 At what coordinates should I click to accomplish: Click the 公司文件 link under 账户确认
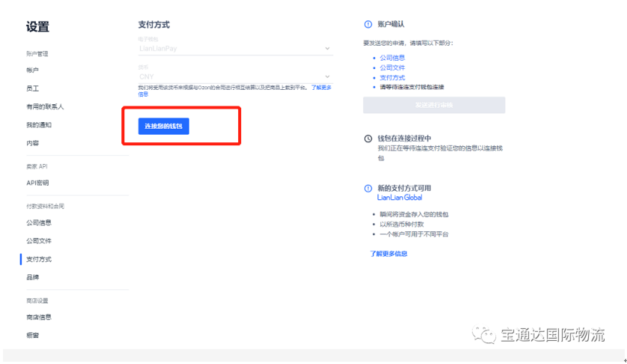(x=393, y=67)
